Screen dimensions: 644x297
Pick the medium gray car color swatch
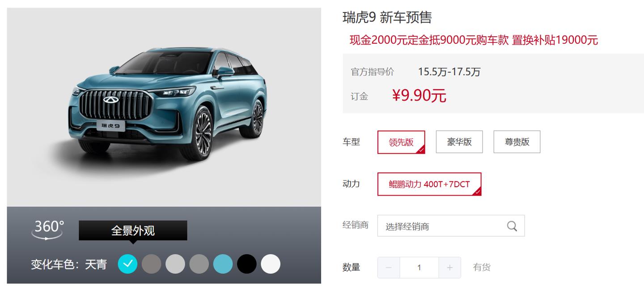199,264
